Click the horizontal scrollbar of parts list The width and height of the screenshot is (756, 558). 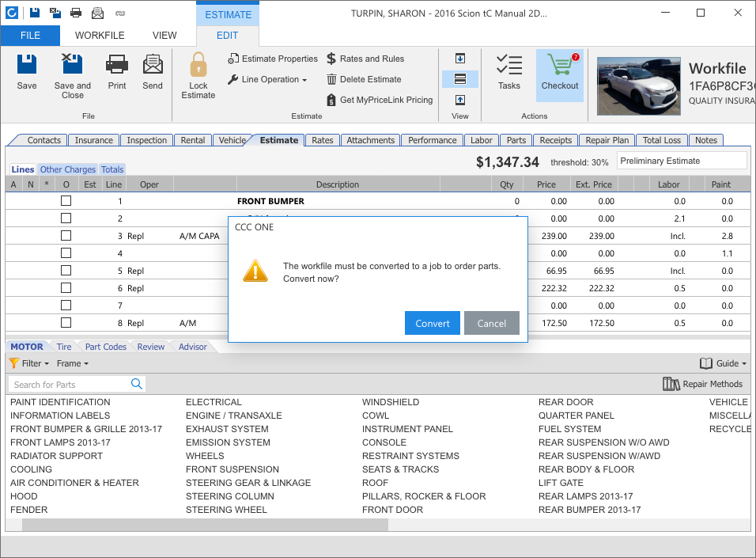[x=205, y=526]
